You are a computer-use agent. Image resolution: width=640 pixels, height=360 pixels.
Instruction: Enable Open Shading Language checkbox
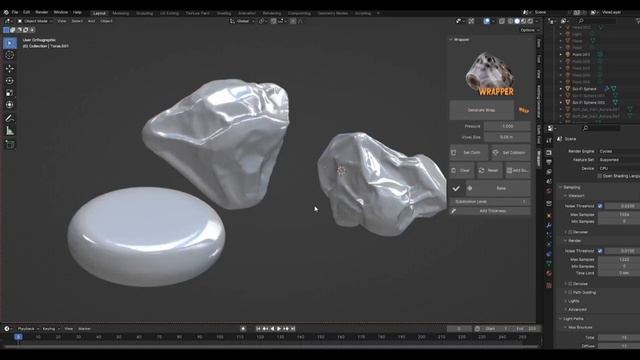coord(600,176)
